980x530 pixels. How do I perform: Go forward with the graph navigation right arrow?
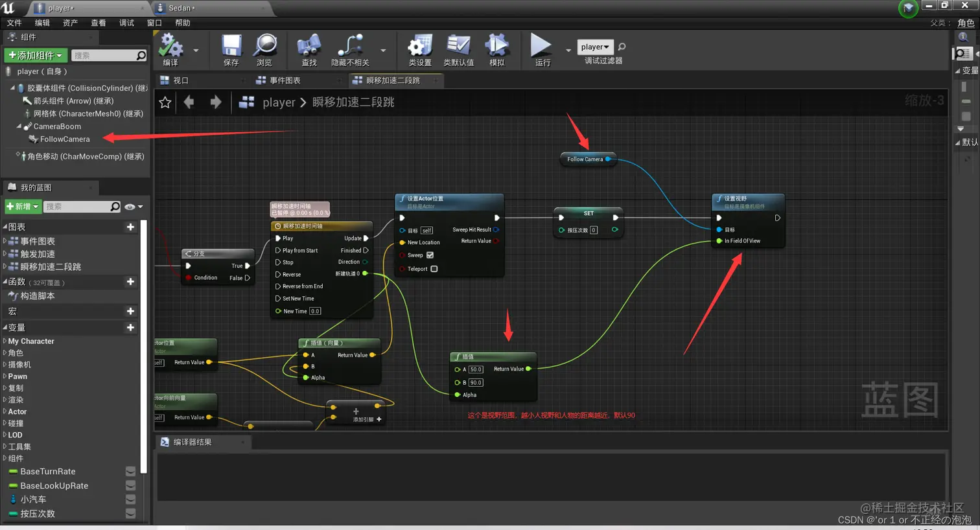click(x=216, y=102)
